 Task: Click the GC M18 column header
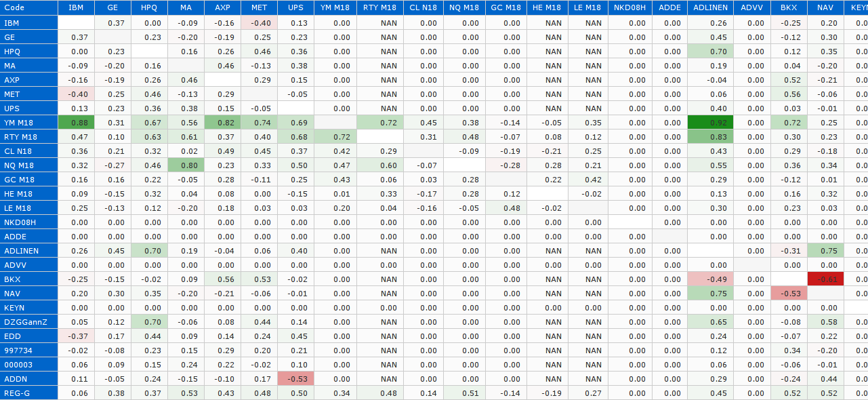tap(506, 7)
